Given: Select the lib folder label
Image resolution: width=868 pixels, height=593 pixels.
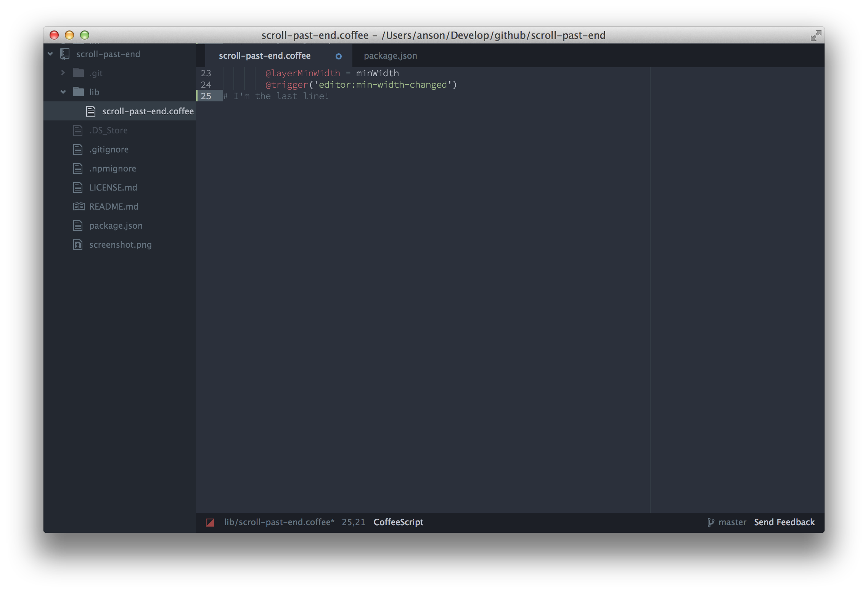Looking at the screenshot, I should click(94, 92).
